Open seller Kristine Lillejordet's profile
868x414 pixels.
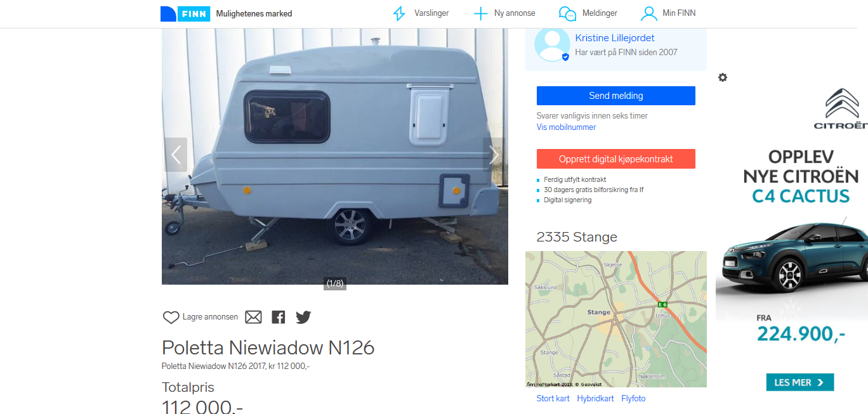(x=614, y=38)
